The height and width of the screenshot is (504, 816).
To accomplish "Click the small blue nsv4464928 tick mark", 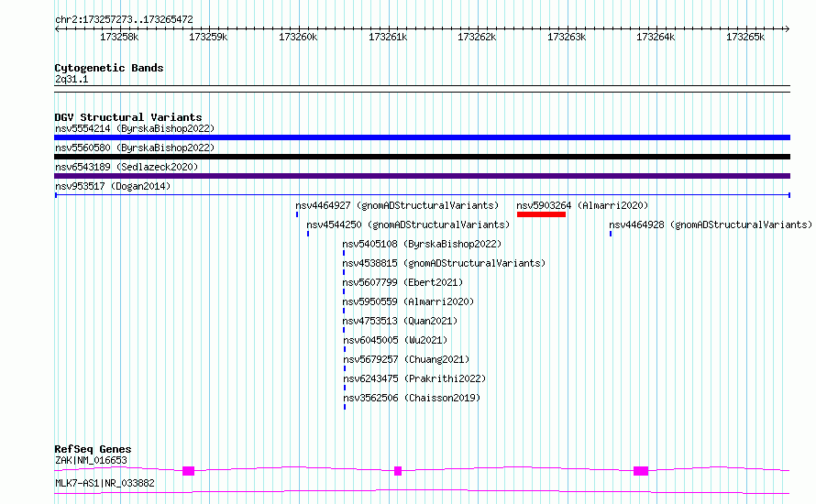I will click(611, 234).
